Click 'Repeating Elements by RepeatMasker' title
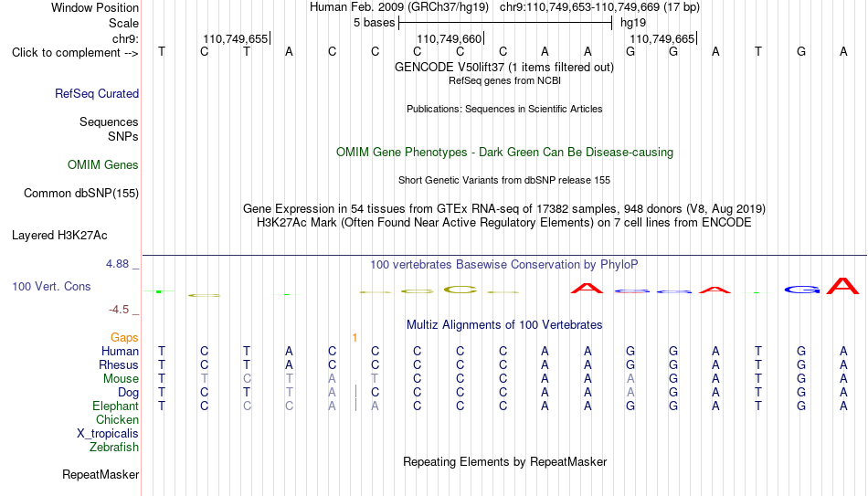 coord(505,461)
